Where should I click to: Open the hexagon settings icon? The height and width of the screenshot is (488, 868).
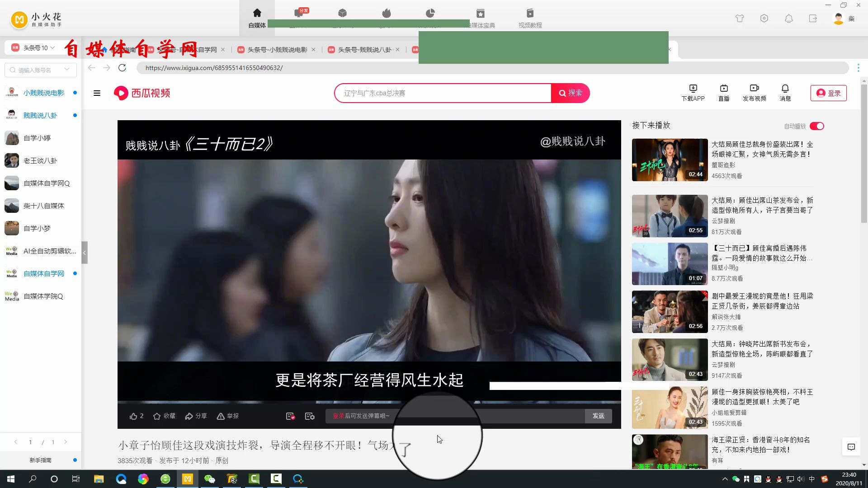click(x=764, y=19)
